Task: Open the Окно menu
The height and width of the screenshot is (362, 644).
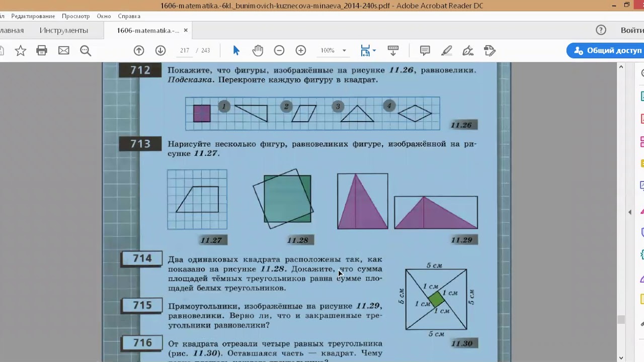Action: coord(104,16)
